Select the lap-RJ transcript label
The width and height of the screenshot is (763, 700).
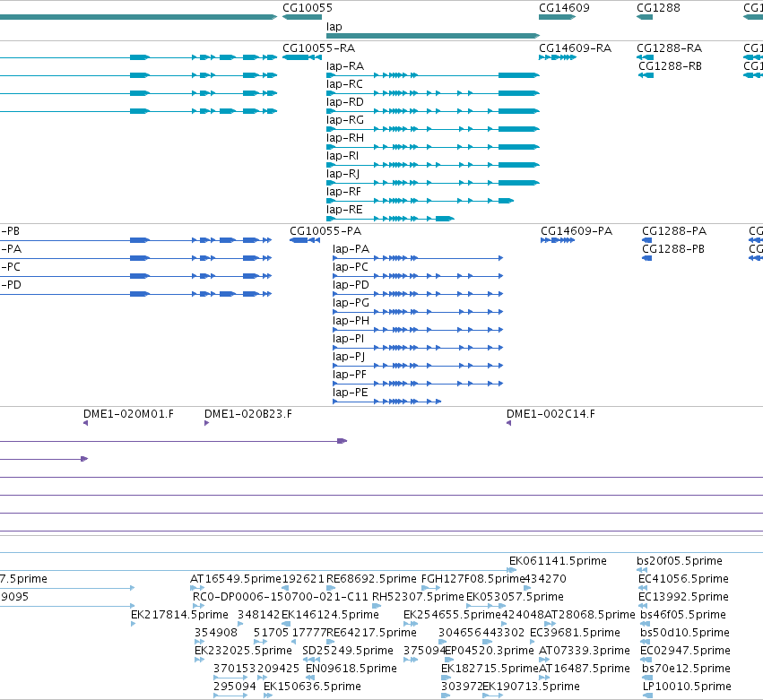tap(343, 174)
